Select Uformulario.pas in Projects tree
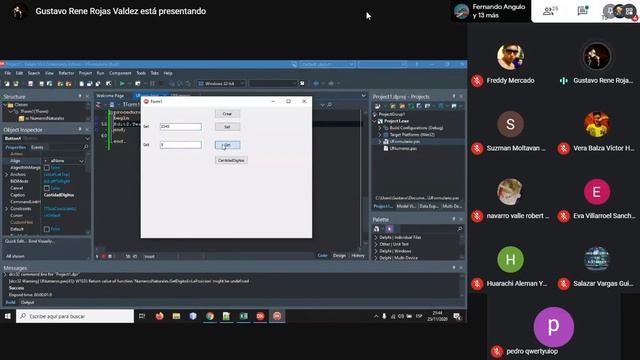 [x=404, y=142]
